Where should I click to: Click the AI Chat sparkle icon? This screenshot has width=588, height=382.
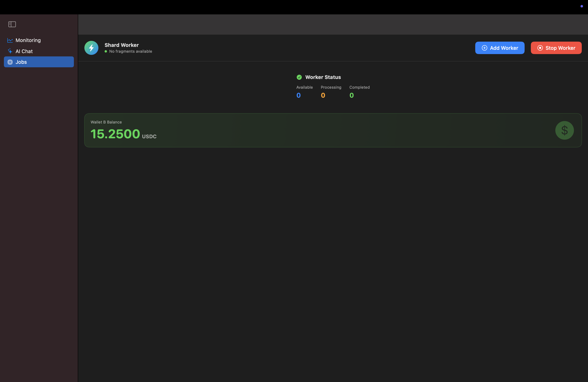tap(10, 51)
